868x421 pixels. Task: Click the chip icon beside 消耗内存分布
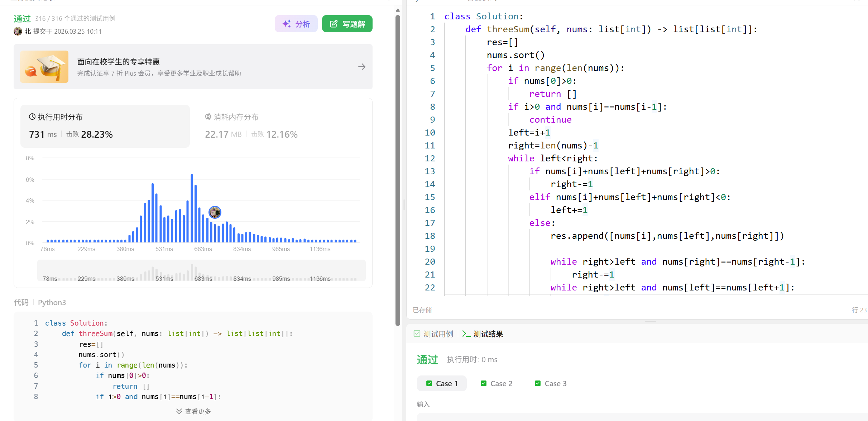(208, 117)
